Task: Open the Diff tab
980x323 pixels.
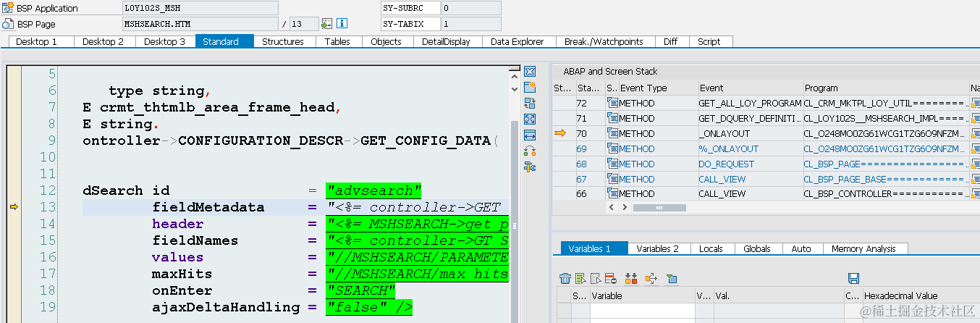Action: (671, 41)
